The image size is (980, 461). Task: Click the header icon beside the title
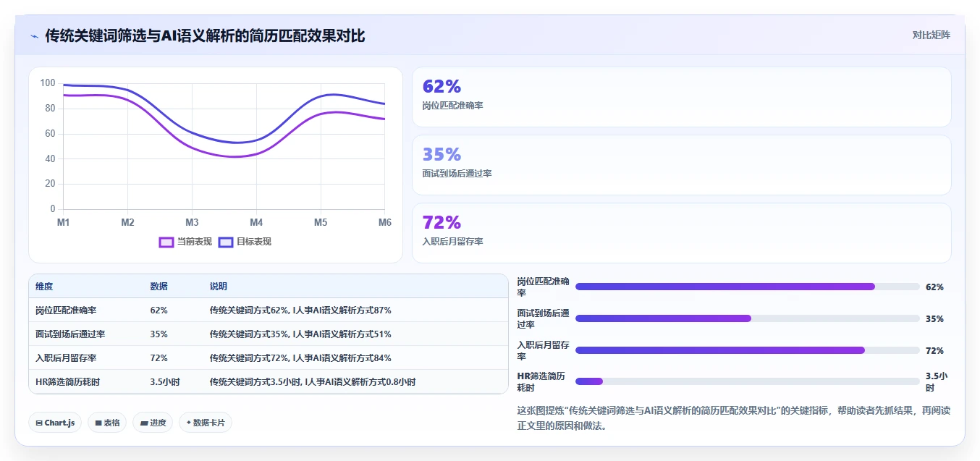[34, 35]
